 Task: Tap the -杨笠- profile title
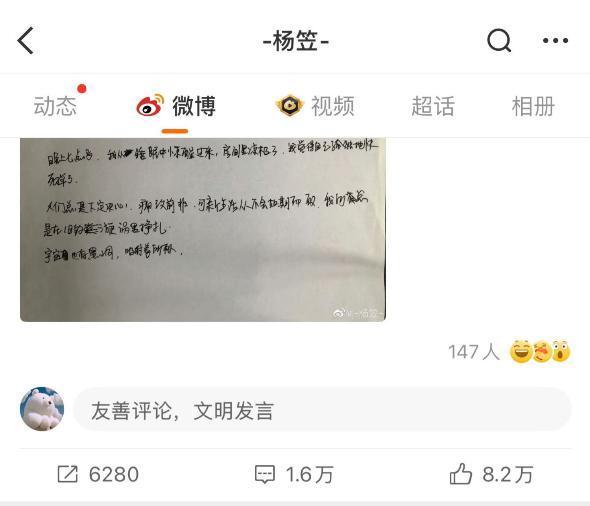pos(296,41)
